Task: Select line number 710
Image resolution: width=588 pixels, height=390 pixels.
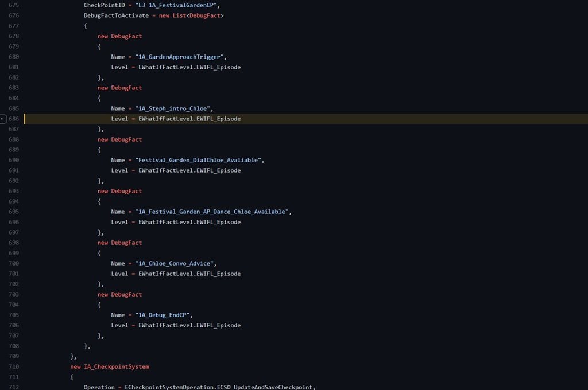Action: (x=14, y=367)
